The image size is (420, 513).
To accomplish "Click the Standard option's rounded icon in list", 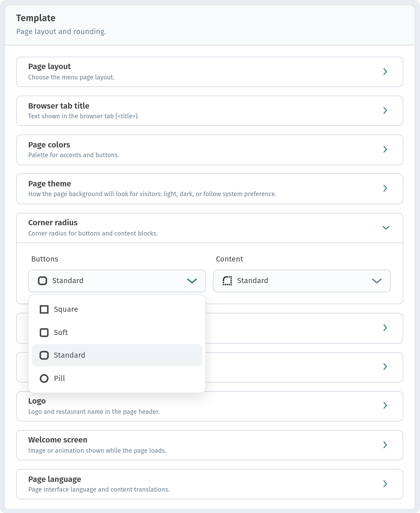I will 44,355.
